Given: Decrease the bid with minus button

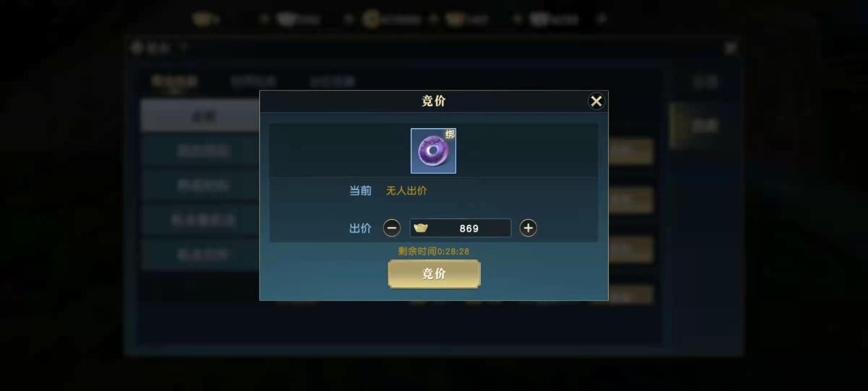Looking at the screenshot, I should (392, 228).
